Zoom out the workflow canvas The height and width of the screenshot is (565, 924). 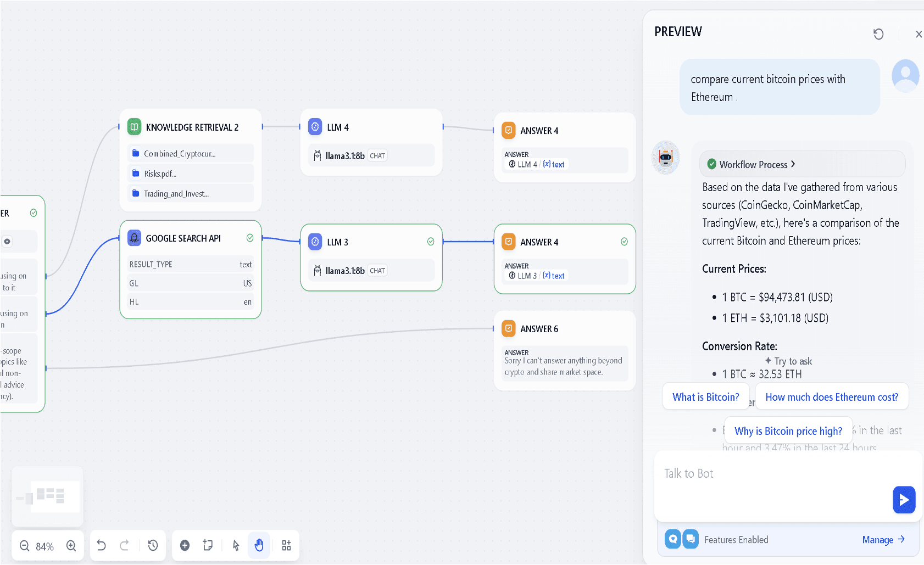(24, 546)
